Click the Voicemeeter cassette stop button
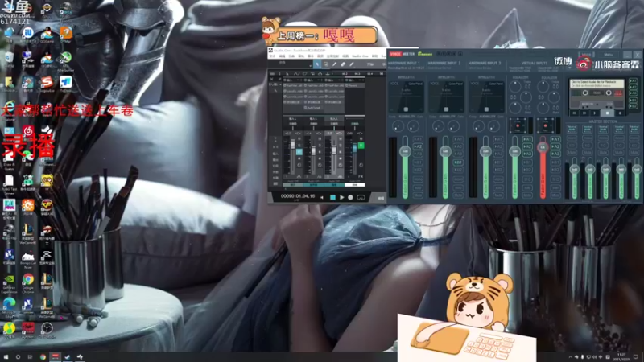Screen dimensions: 644x362 607,113
